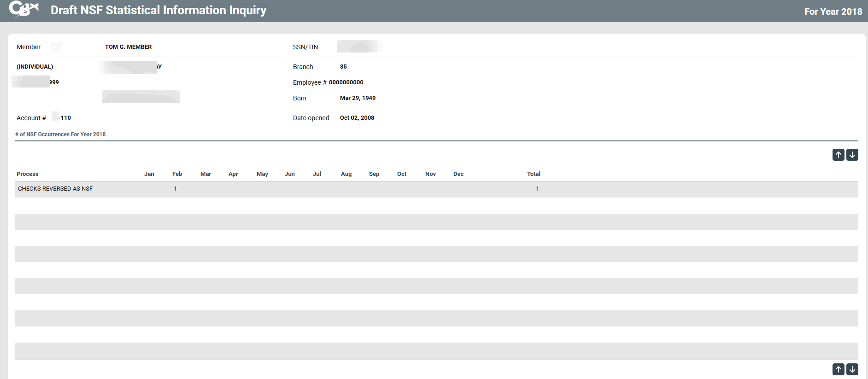Screen dimensions: 868x379
Task: Click the down arrow above the table
Action: (x=852, y=155)
